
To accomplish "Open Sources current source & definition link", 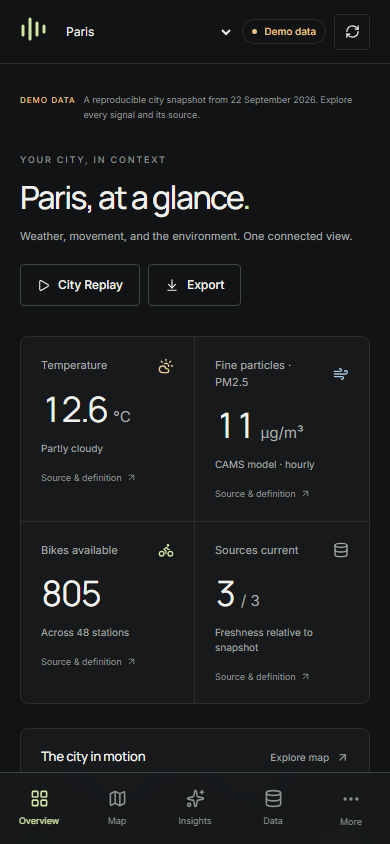I will point(263,677).
